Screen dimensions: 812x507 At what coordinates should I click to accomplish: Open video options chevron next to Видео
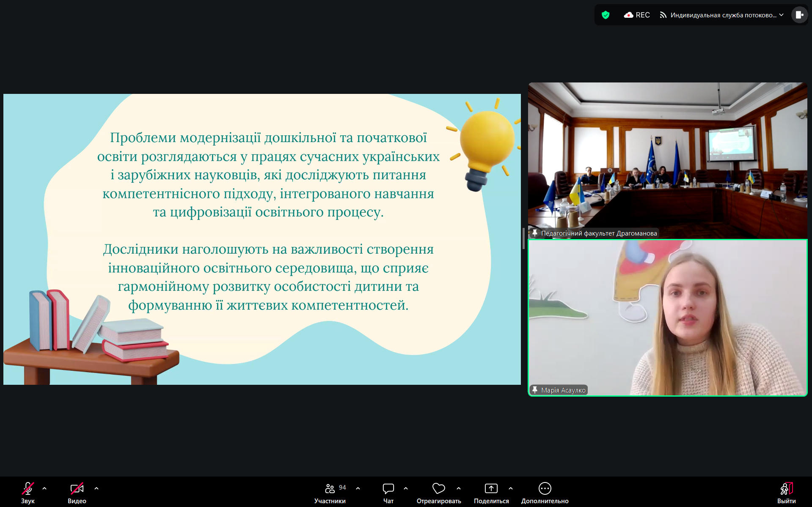(96, 488)
